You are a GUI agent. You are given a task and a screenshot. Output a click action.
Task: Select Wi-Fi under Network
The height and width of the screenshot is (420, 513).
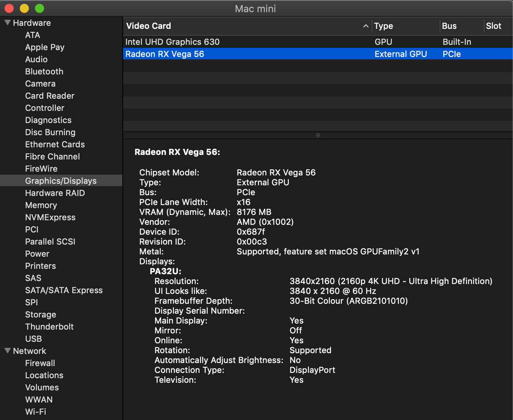click(x=36, y=412)
